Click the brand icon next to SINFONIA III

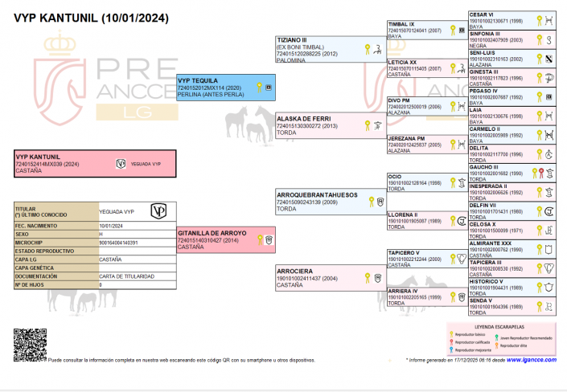(548, 39)
